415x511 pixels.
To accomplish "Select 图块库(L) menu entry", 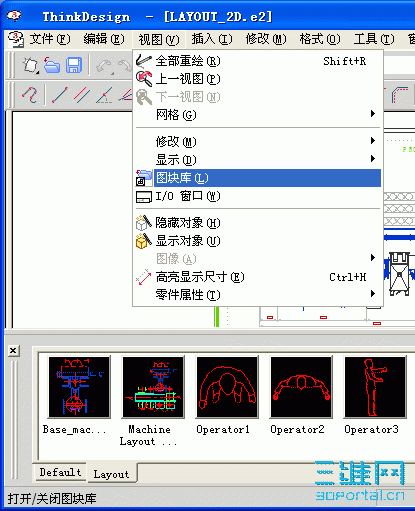I will (x=258, y=178).
